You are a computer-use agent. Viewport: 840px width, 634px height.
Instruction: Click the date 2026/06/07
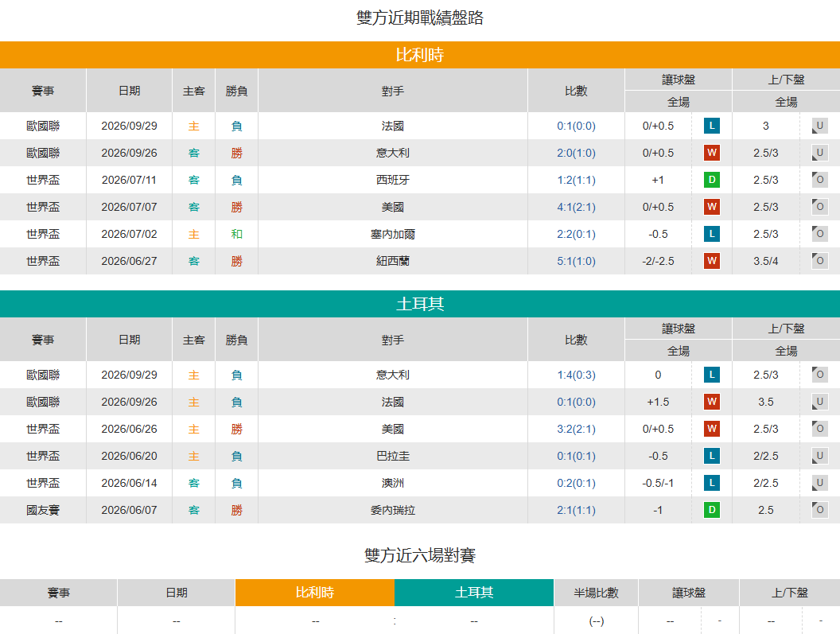pos(129,510)
